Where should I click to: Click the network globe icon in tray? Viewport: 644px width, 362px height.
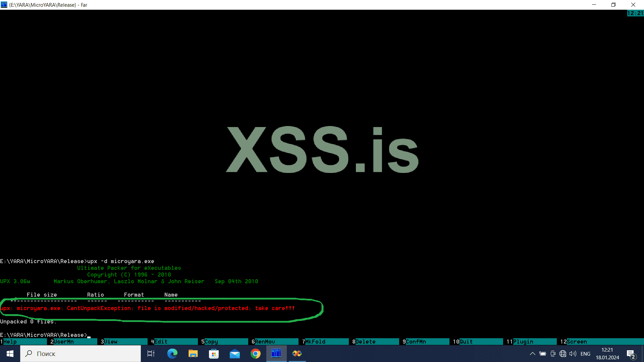pos(563,354)
